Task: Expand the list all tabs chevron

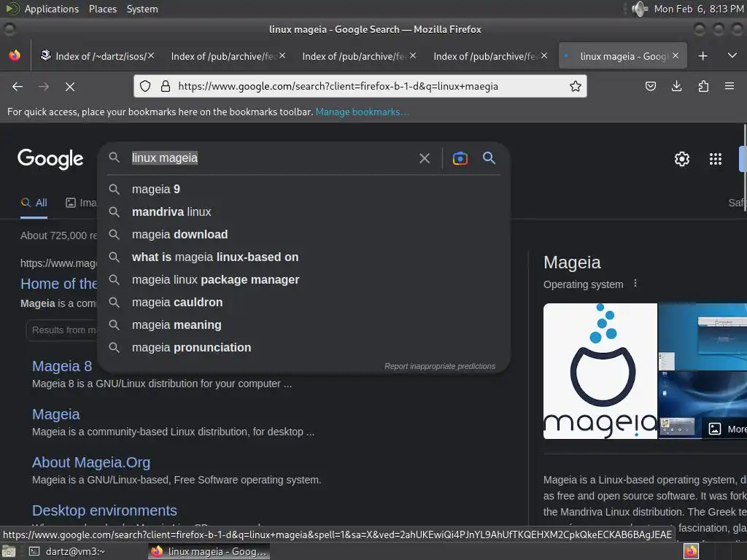Action: click(x=732, y=55)
